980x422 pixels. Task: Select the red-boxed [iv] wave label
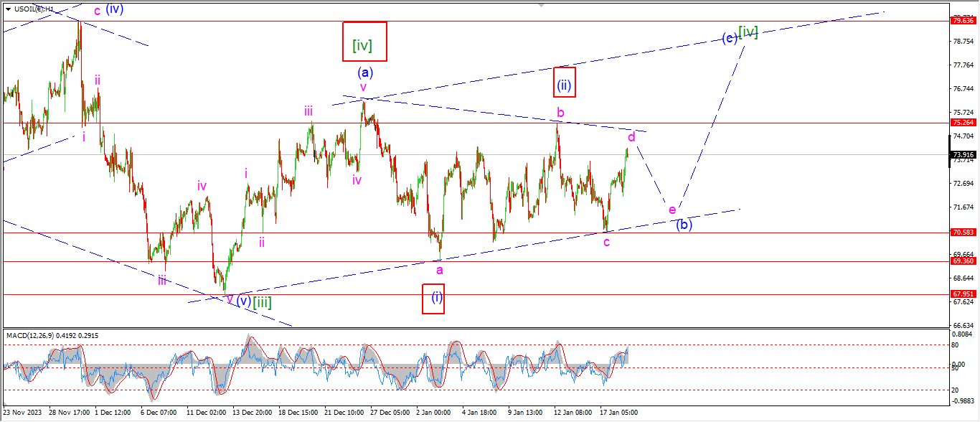(364, 41)
